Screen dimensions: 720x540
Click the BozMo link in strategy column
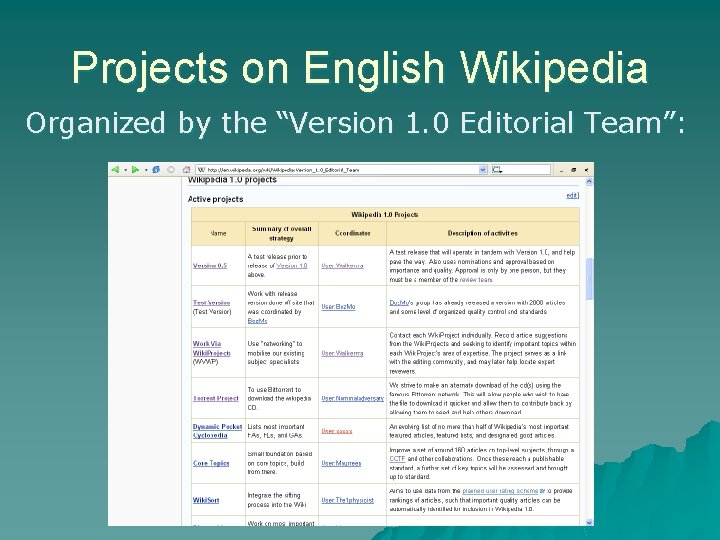[257, 321]
